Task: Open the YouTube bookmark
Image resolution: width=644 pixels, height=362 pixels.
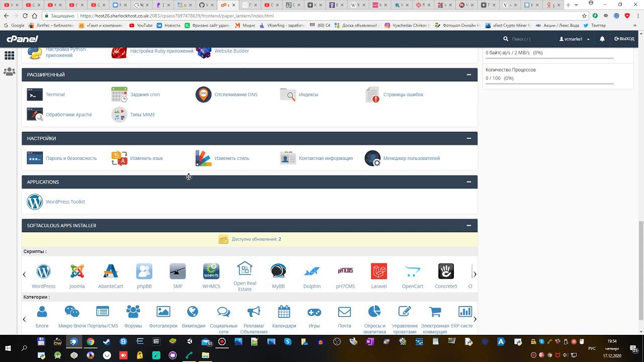Action: pyautogui.click(x=141, y=25)
